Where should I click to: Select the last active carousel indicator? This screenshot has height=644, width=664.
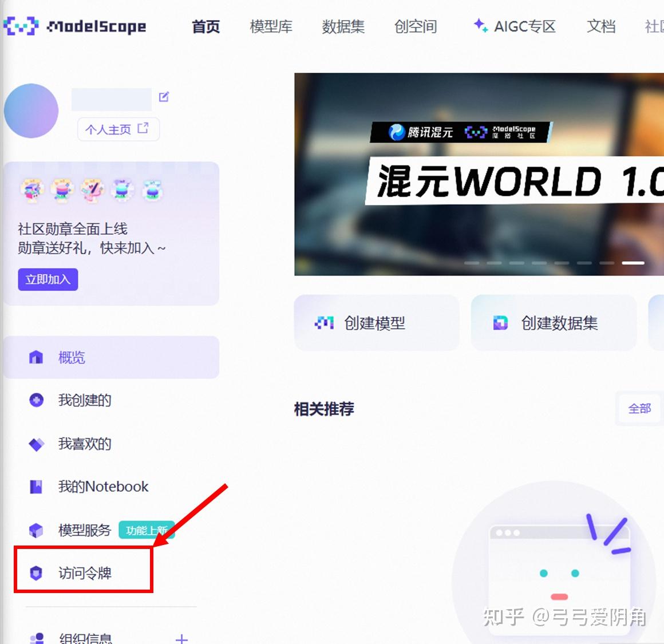click(x=633, y=263)
